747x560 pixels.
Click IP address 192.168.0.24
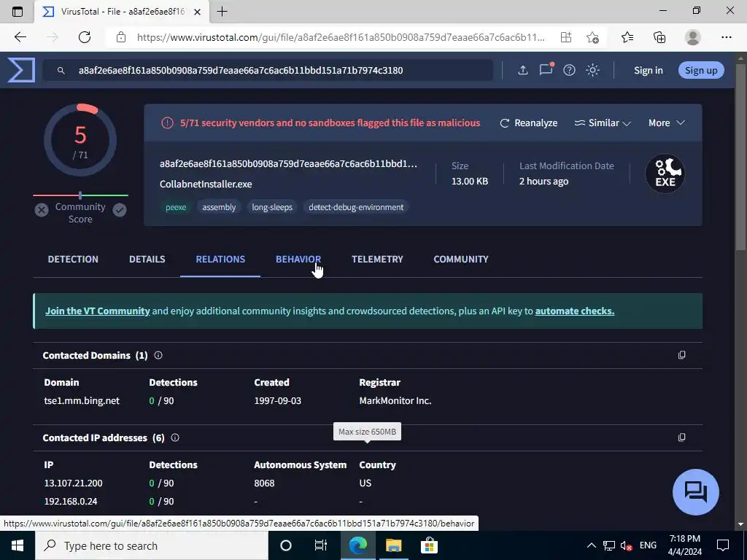71,502
